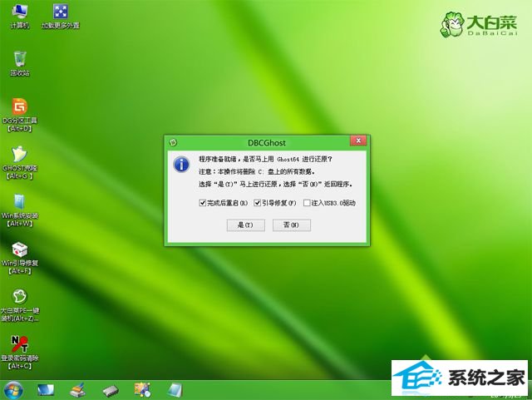The height and width of the screenshot is (400, 532).
Task: Open the 加载更多外置 desktop shortcut
Action: (x=60, y=12)
